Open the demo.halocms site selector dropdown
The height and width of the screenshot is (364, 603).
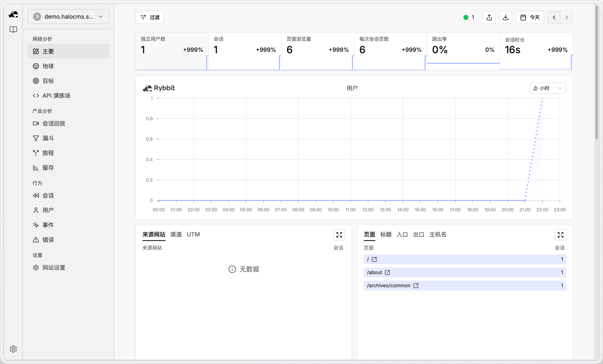(68, 17)
